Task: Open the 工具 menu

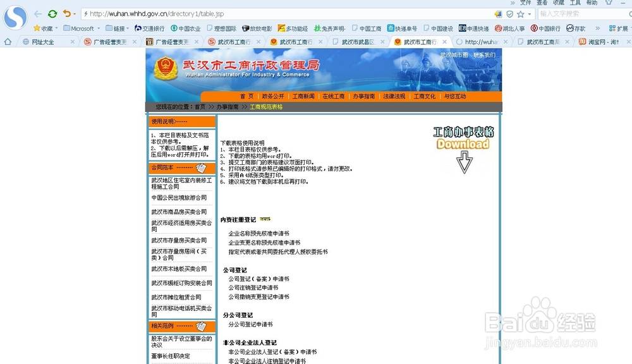Action: (576, 3)
